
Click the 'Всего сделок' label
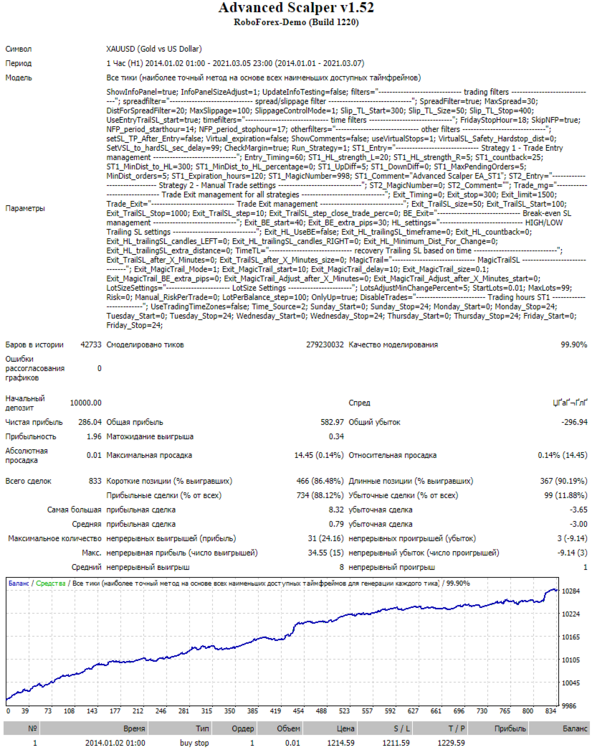tap(28, 481)
